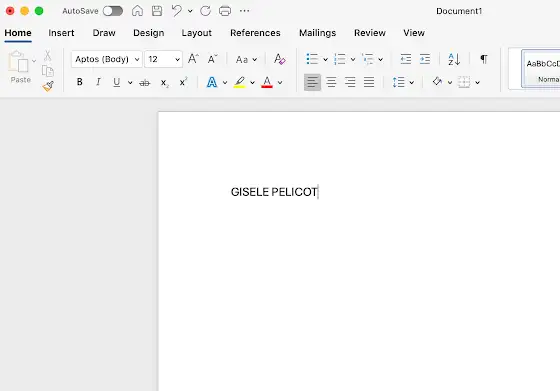Toggle Superscript formatting
560x391 pixels.
[183, 82]
